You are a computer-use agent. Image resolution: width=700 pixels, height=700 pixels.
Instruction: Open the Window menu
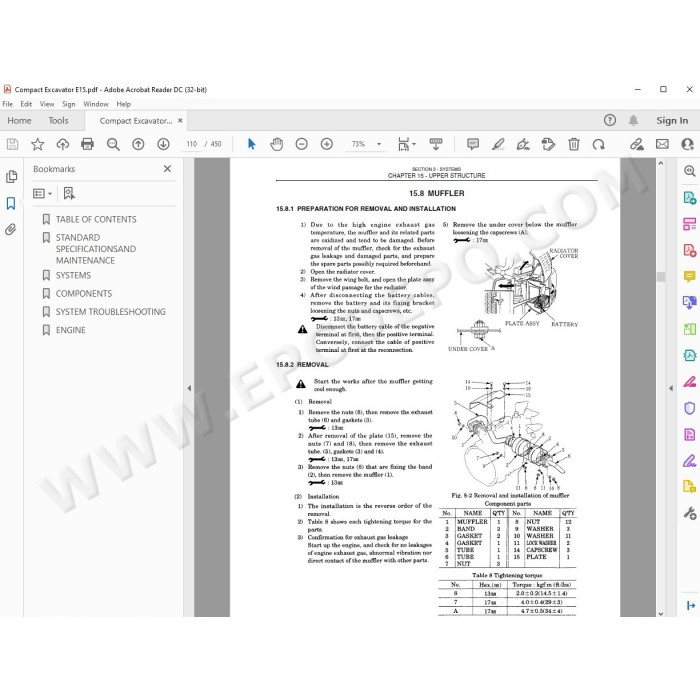point(96,104)
